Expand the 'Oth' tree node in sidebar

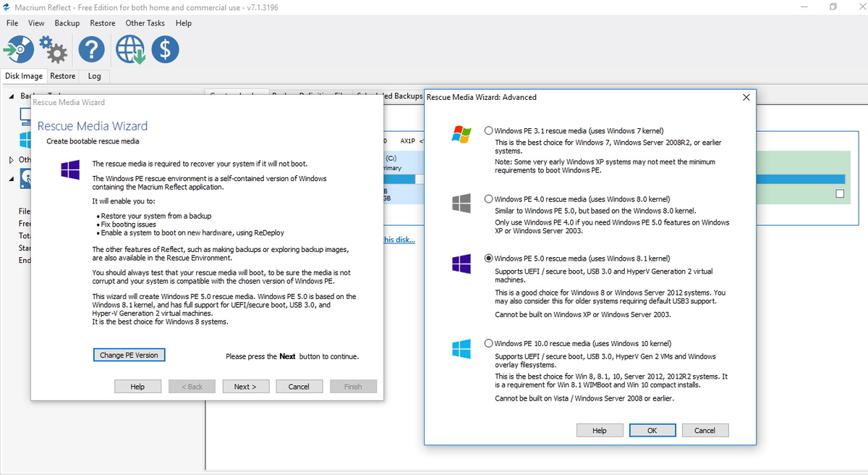[12, 159]
